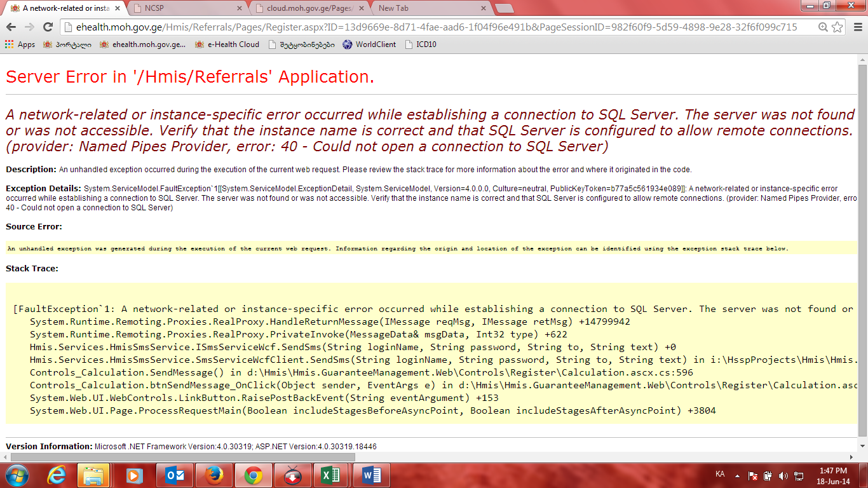Launch Firefox from the taskbar
Screen dimensions: 868x488
214,475
